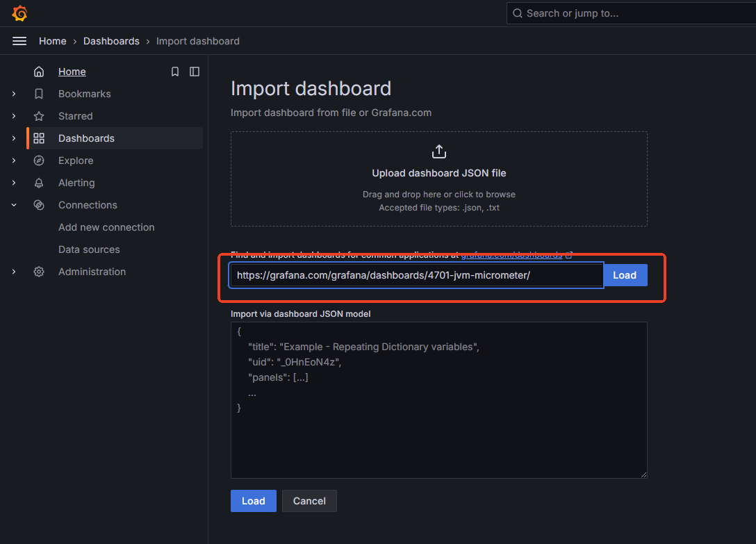Viewport: 756px width, 544px height.
Task: Click the upload arrow icon
Action: coord(439,151)
